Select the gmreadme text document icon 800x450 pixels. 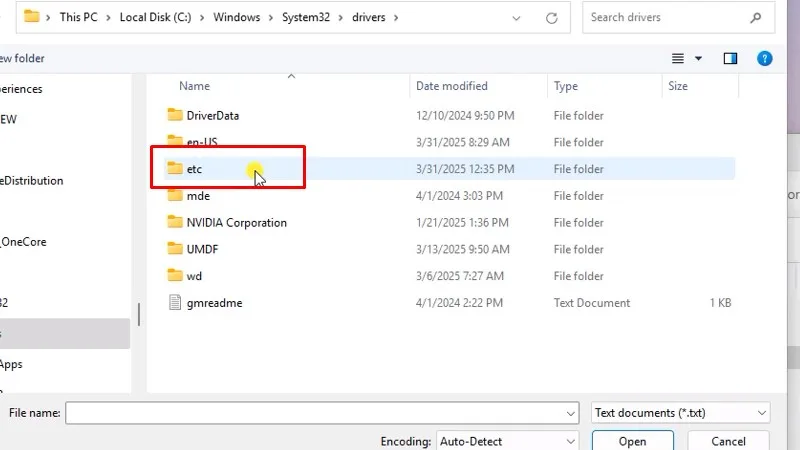(175, 303)
